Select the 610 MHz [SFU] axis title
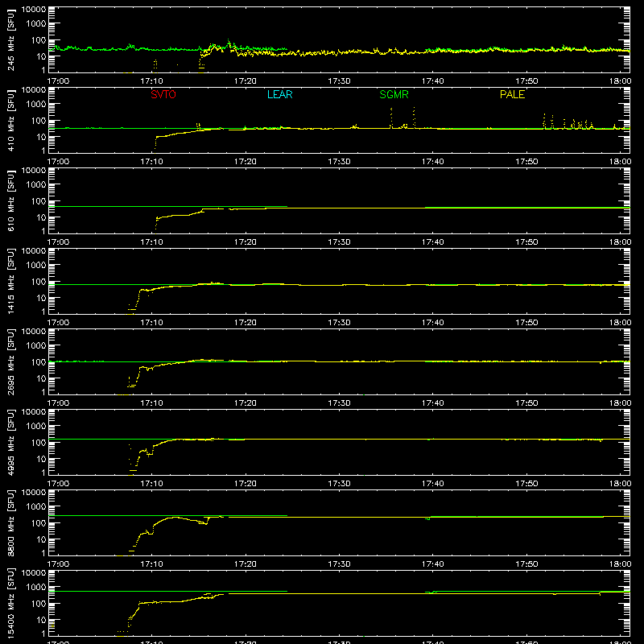 pos(10,200)
